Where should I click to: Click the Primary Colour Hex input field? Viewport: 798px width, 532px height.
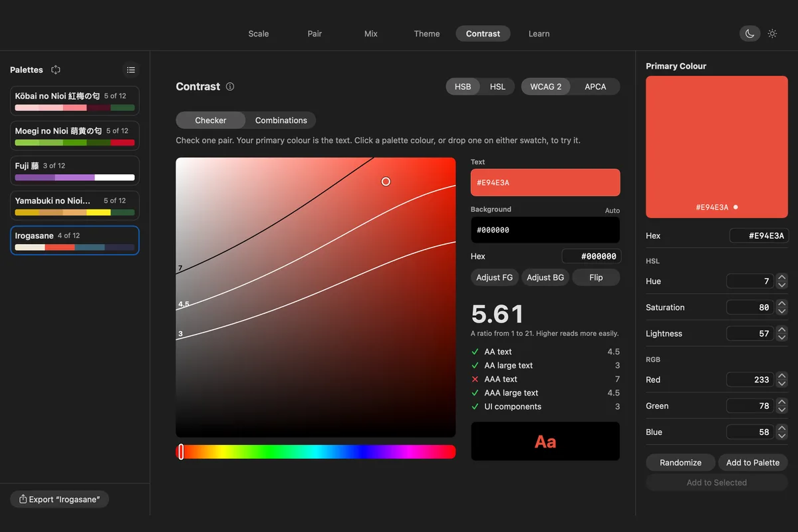[759, 235]
